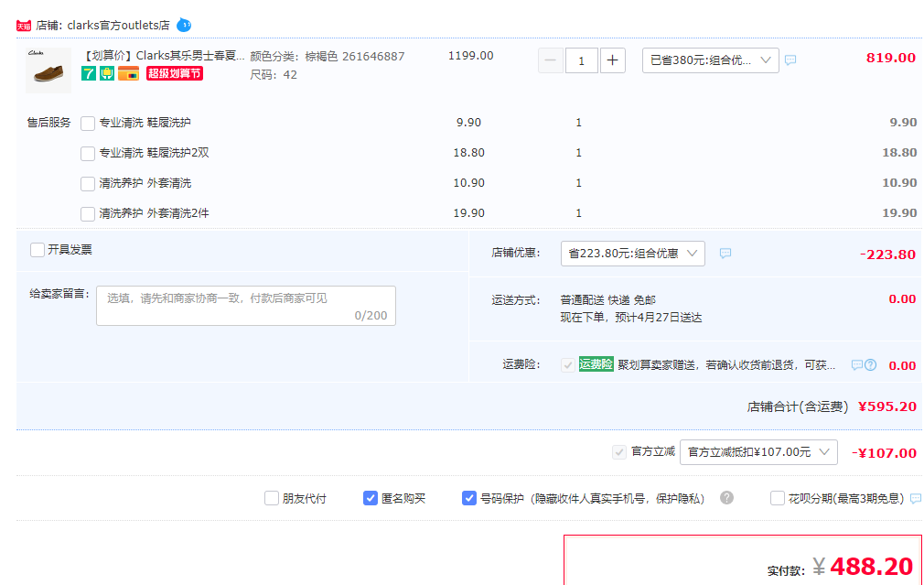Open the Clarks shoe product thumbnail

tap(48, 70)
